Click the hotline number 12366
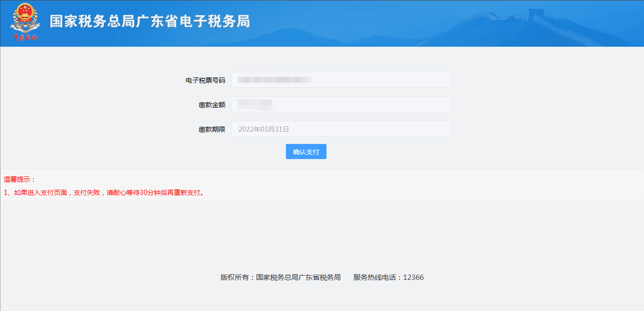This screenshot has width=644, height=311. pyautogui.click(x=413, y=277)
